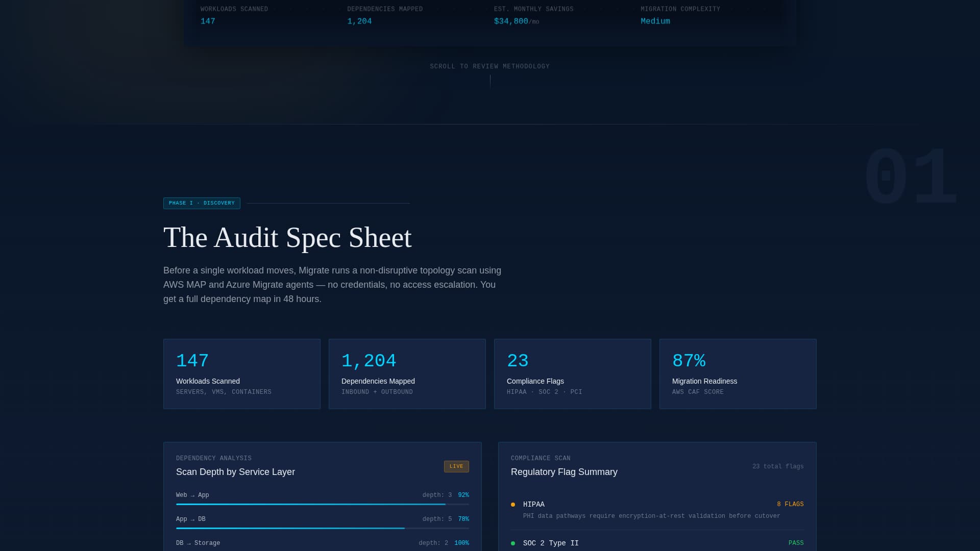Click the orange HIPAA status dot

coord(513,504)
